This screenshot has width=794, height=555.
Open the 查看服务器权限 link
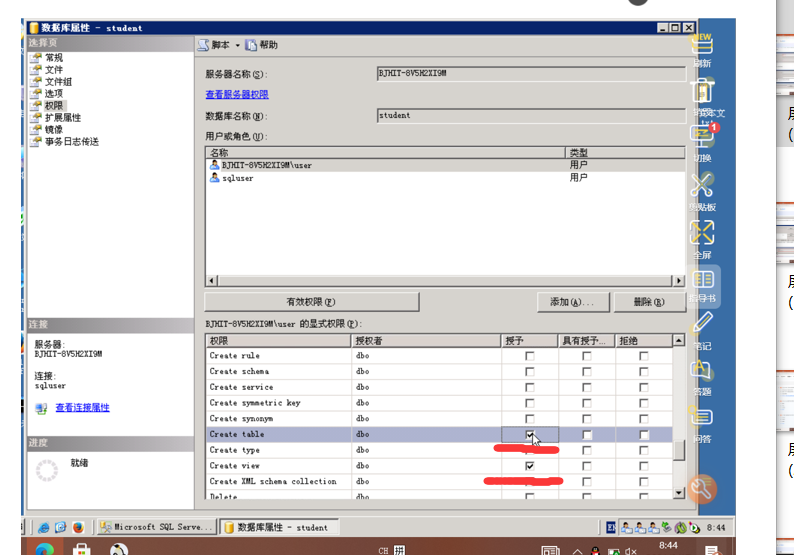point(237,95)
